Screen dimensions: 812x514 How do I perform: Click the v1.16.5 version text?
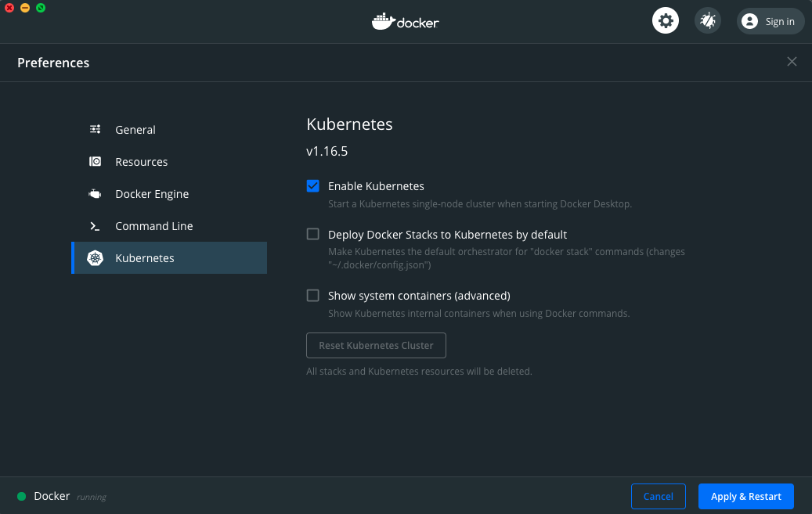pos(327,151)
